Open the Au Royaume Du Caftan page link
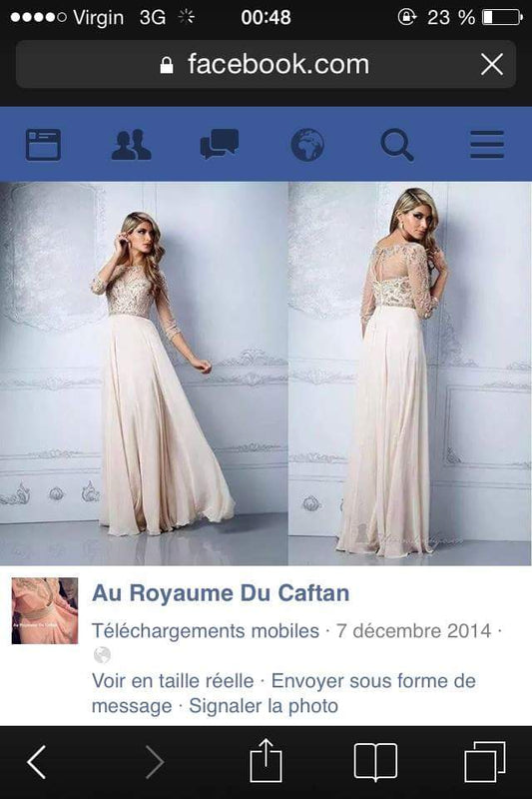Image resolution: width=532 pixels, height=799 pixels. coord(221,593)
